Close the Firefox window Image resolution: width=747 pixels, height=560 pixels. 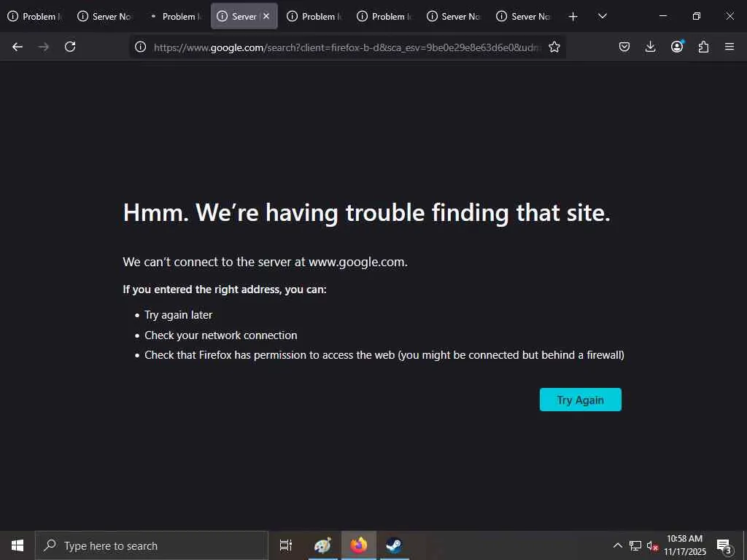pyautogui.click(x=729, y=16)
